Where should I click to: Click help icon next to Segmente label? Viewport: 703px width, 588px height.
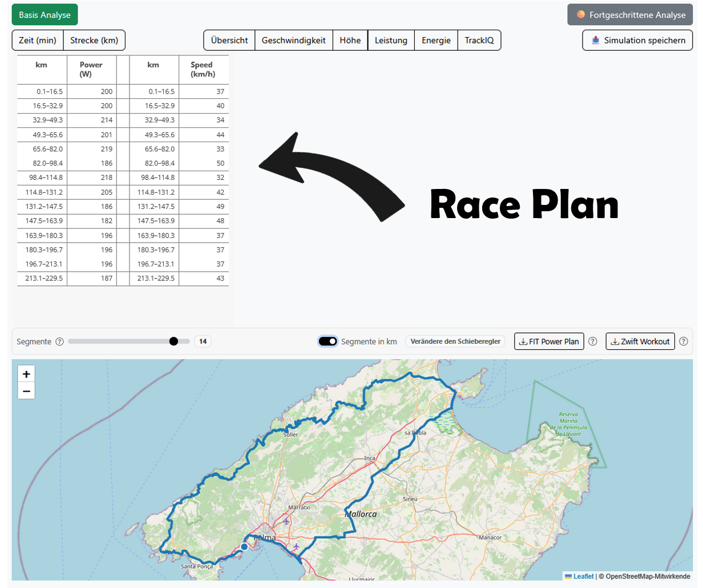59,341
